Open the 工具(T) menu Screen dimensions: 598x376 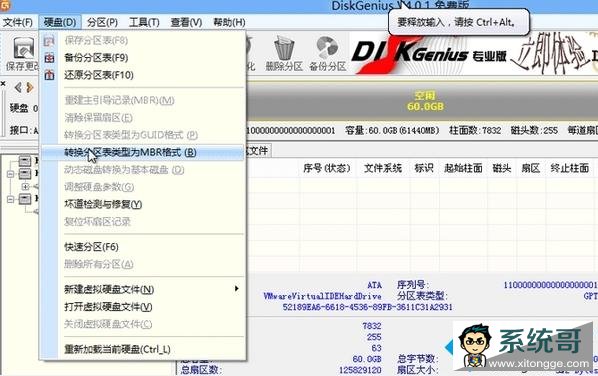tap(144, 22)
